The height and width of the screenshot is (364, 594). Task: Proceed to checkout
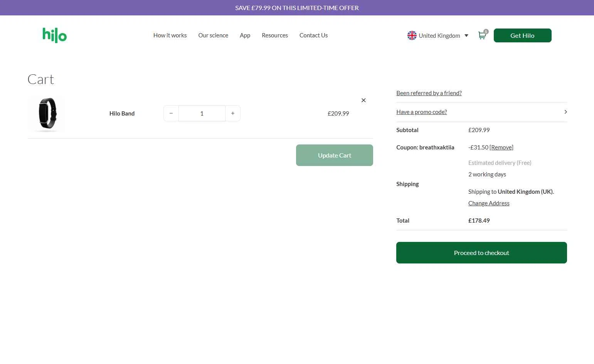point(481,253)
